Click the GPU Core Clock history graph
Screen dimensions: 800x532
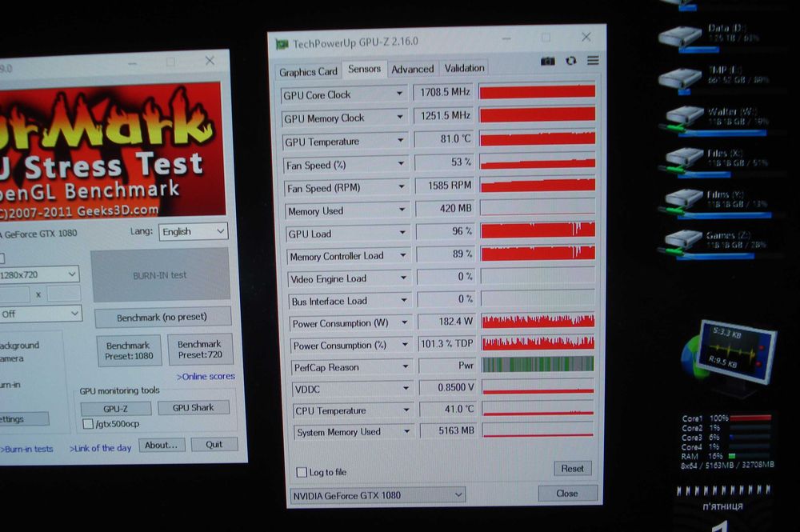click(538, 91)
